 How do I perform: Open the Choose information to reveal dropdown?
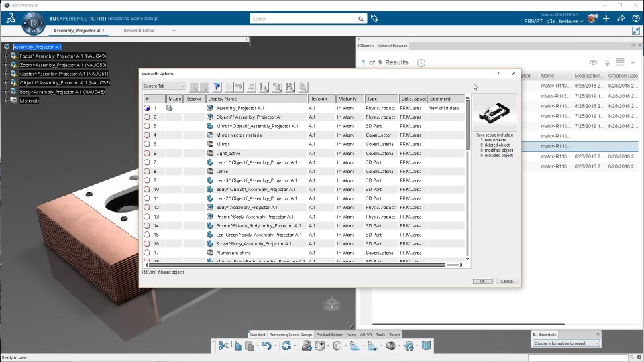coord(566,343)
